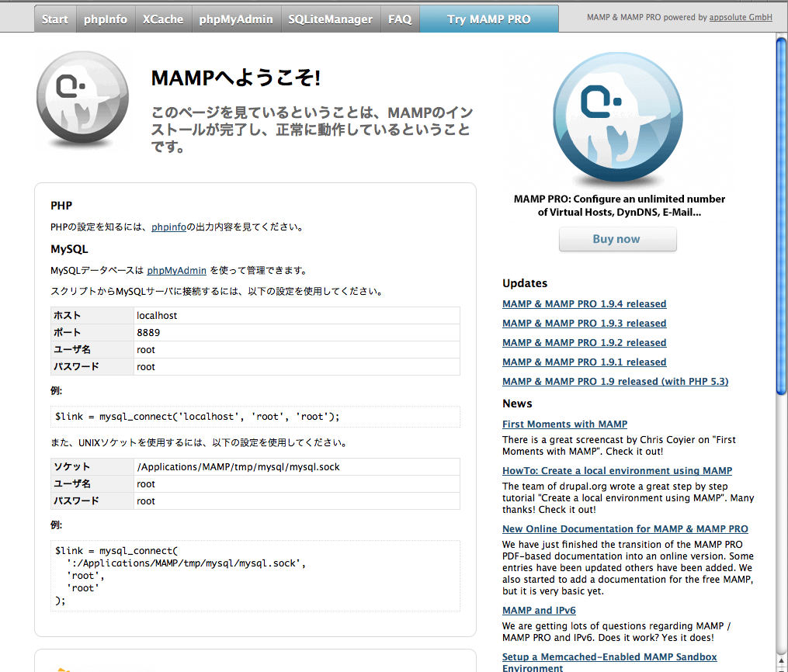Click the mysql.sock socket path cell
The image size is (788, 672).
pyautogui.click(x=297, y=466)
